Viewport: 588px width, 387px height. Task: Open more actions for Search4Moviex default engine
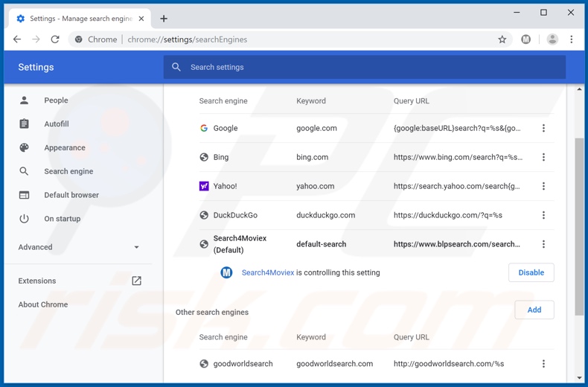pos(543,244)
